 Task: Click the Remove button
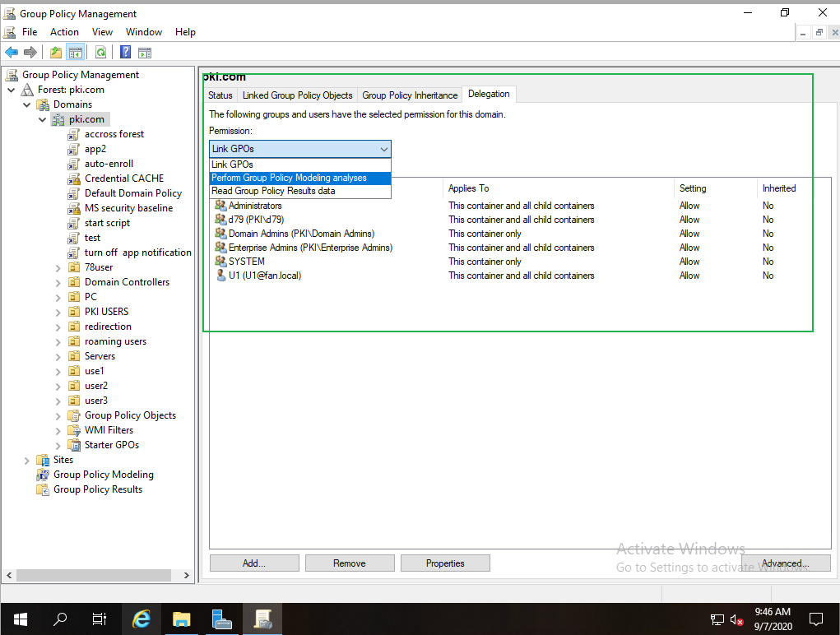(350, 563)
